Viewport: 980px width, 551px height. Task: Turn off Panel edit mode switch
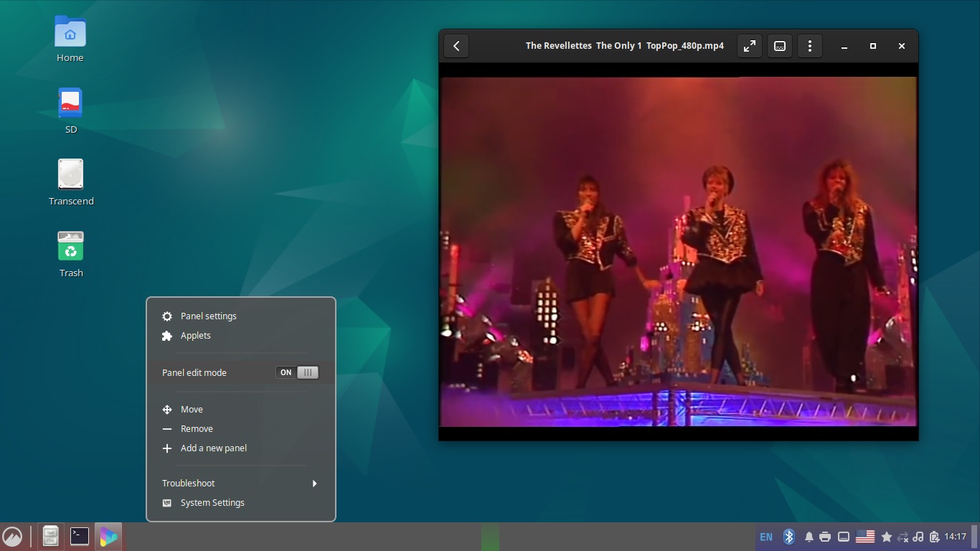coord(297,372)
